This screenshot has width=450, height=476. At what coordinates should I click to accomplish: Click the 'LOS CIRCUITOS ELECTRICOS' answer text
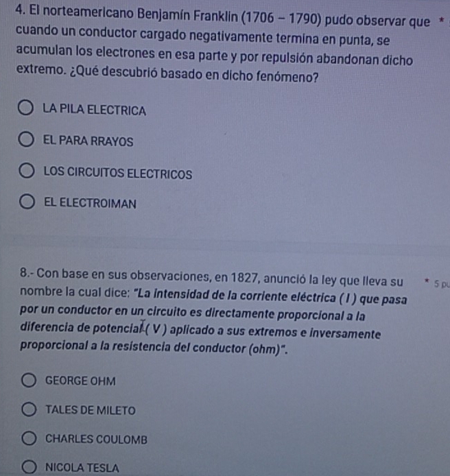click(x=118, y=173)
